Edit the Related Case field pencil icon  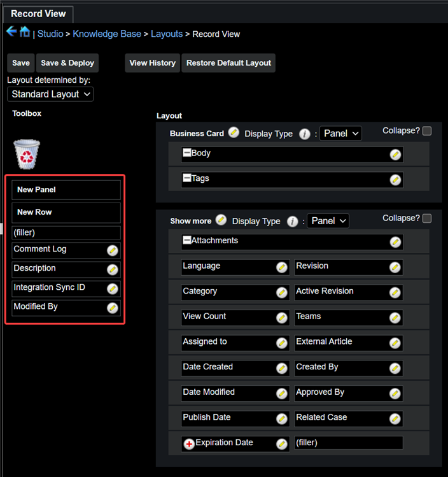tap(395, 418)
